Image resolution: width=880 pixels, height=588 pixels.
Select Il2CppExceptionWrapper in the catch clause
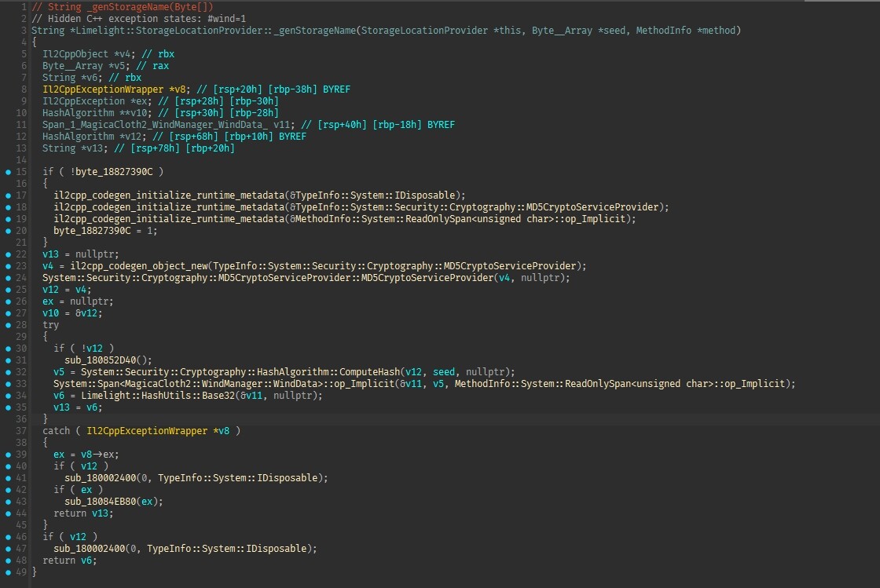[147, 431]
